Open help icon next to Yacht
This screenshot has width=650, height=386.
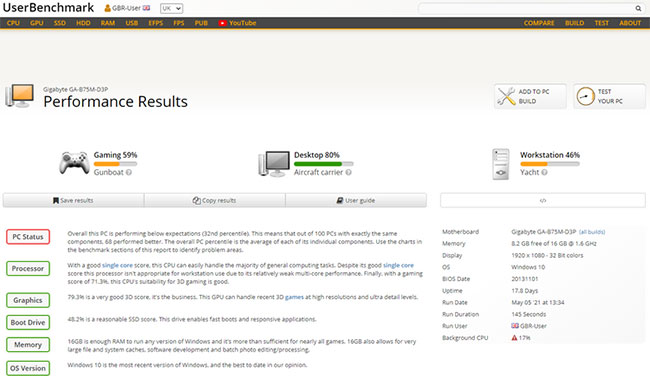(544, 172)
